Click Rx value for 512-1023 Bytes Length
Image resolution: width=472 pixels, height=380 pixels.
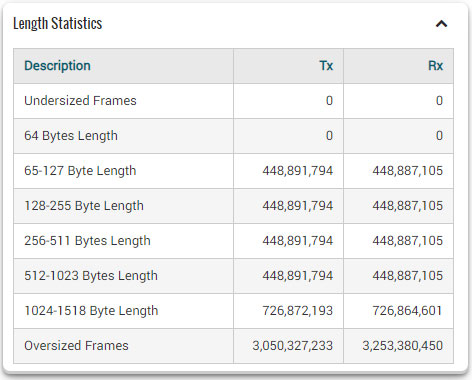(408, 276)
